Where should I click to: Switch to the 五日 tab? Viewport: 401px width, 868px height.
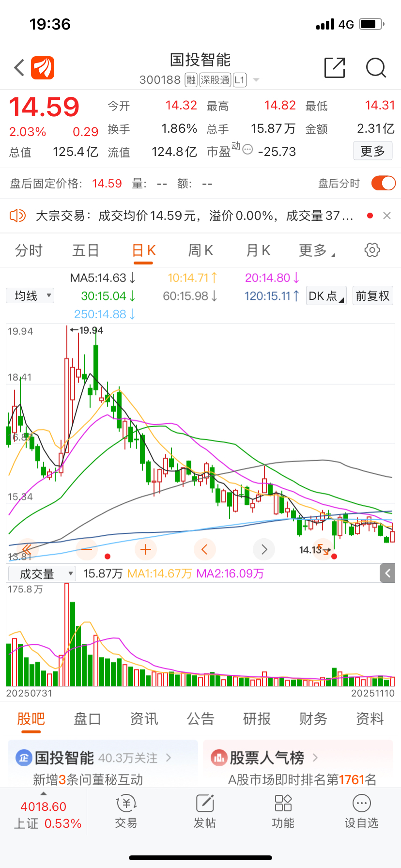pos(86,250)
